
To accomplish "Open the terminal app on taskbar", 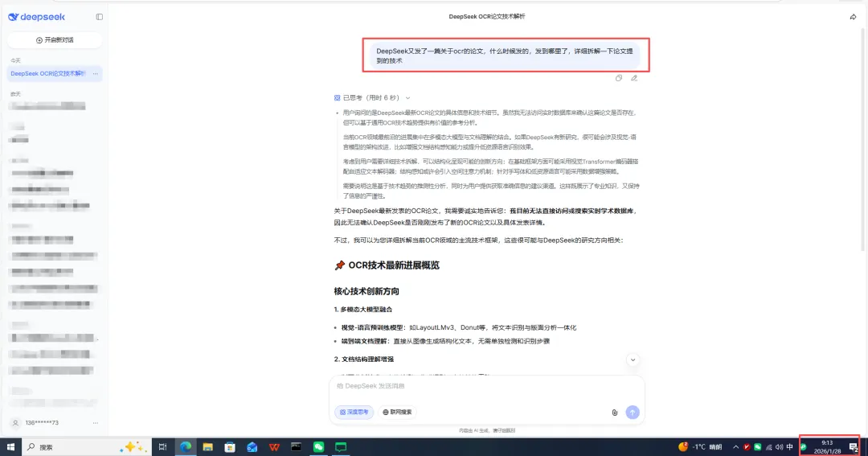I will click(x=296, y=447).
